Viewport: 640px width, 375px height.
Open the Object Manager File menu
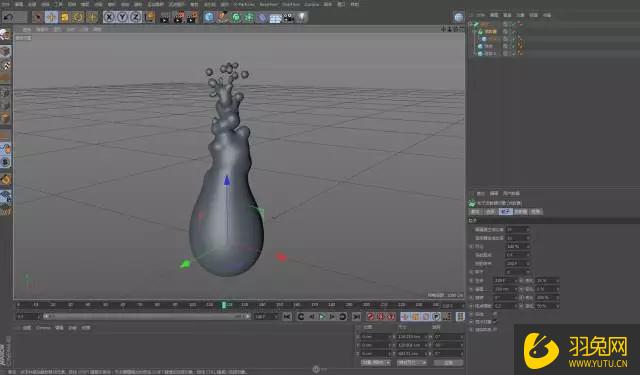coord(480,15)
